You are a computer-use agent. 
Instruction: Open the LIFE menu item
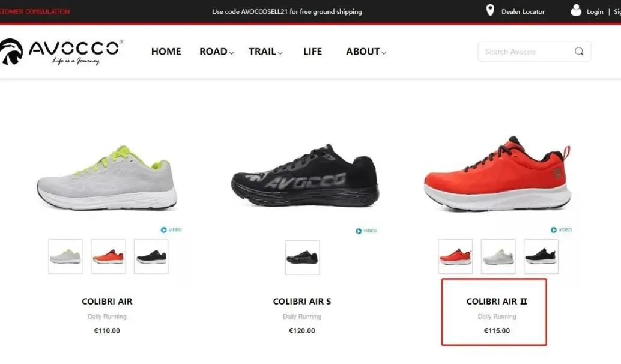312,52
